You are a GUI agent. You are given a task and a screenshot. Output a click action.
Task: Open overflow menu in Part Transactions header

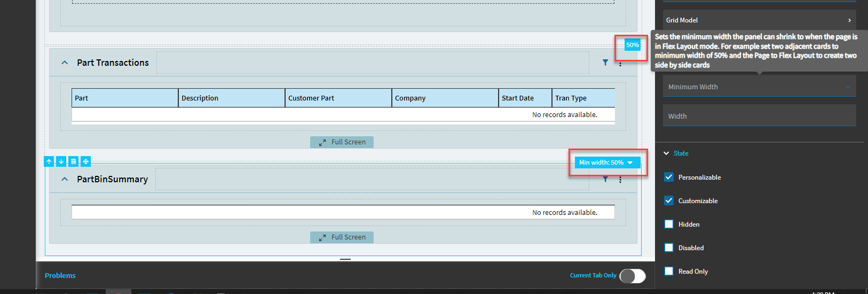[x=620, y=63]
